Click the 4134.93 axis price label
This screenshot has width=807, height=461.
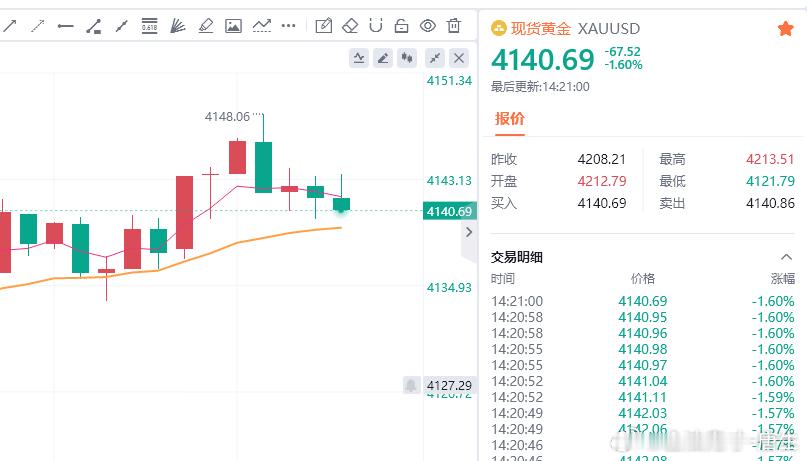click(x=449, y=288)
